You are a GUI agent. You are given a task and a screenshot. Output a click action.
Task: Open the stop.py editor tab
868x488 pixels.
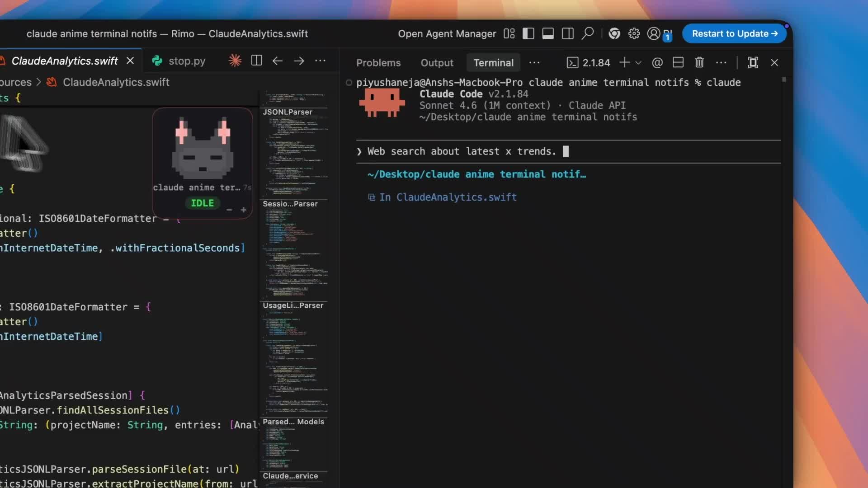186,61
